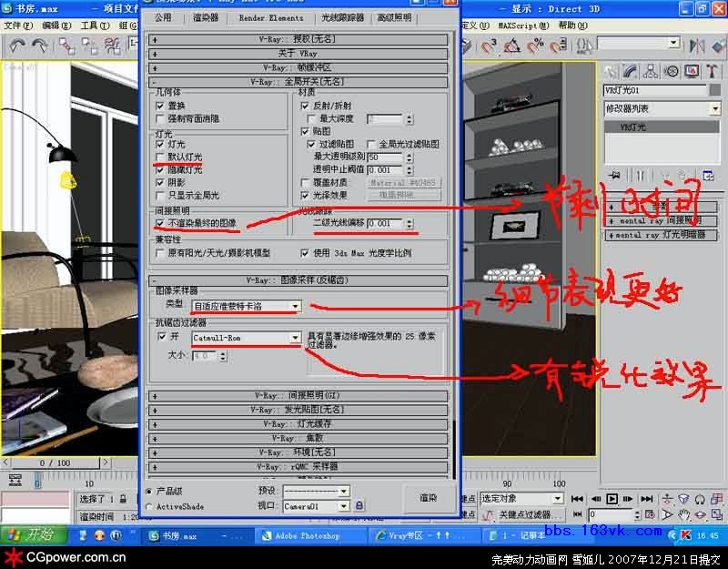Switch to the 光线跟踪器 tab
The height and width of the screenshot is (569, 728).
[x=343, y=17]
